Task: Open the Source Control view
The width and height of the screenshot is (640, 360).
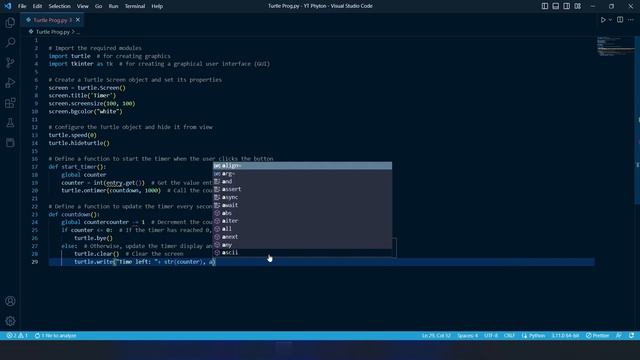Action: point(10,62)
